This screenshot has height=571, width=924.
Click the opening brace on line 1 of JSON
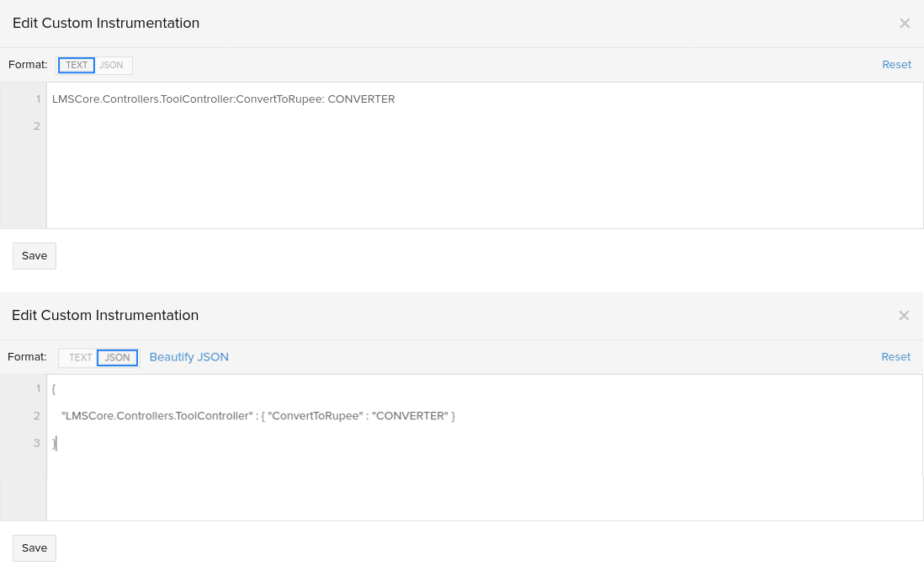pyautogui.click(x=53, y=387)
